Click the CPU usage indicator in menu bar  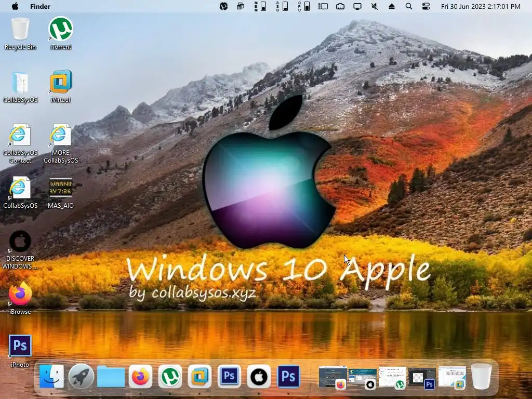[x=304, y=6]
